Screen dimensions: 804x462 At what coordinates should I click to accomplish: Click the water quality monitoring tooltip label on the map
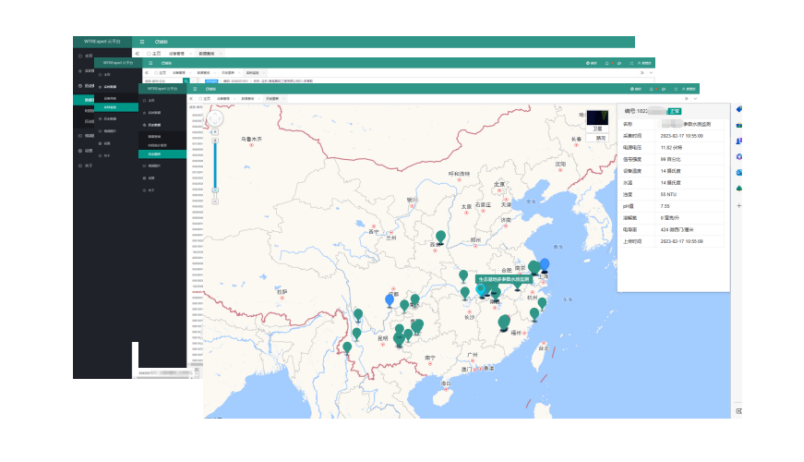pos(504,279)
